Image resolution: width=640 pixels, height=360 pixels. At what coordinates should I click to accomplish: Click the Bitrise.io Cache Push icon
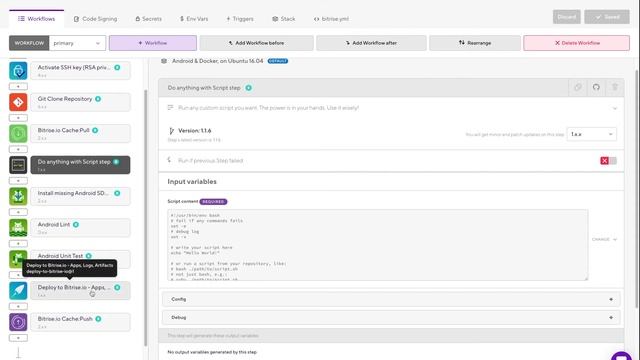coord(18,322)
